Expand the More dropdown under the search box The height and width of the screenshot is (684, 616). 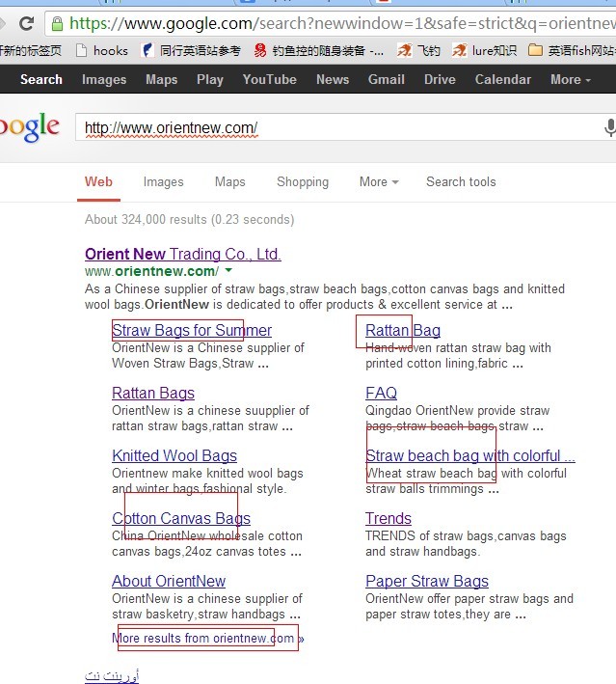379,182
